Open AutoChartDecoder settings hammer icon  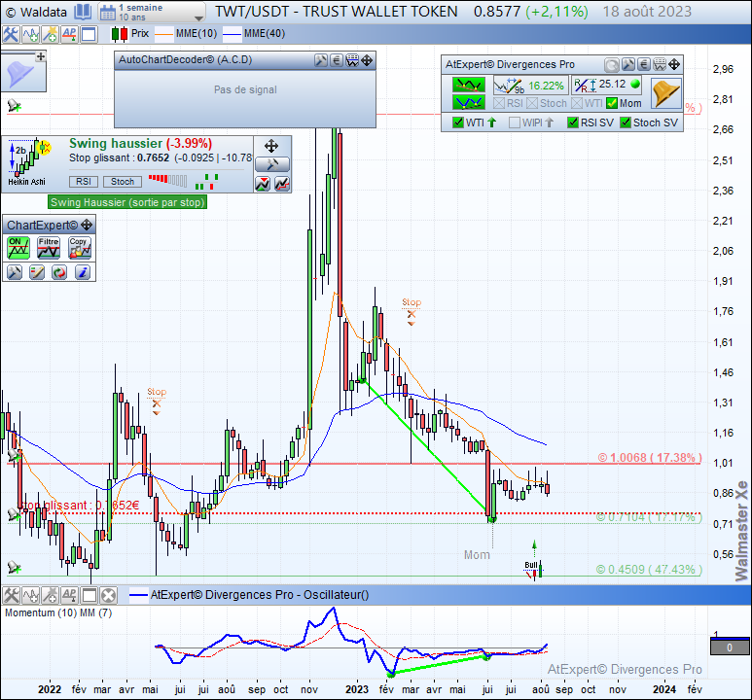321,60
